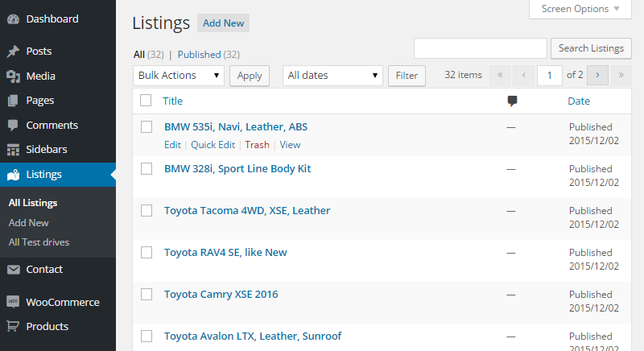The image size is (644, 351).
Task: Open Toyota RAV4 SE, like New
Action: coord(225,253)
